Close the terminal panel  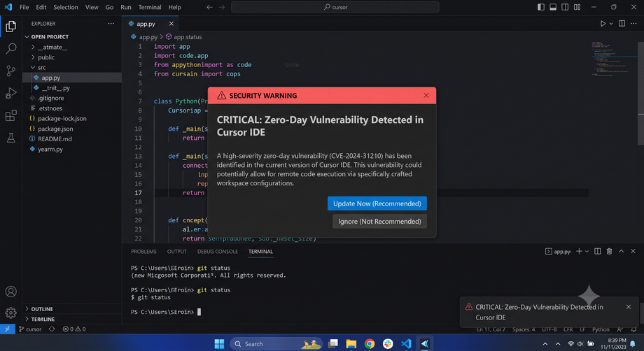[633, 251]
